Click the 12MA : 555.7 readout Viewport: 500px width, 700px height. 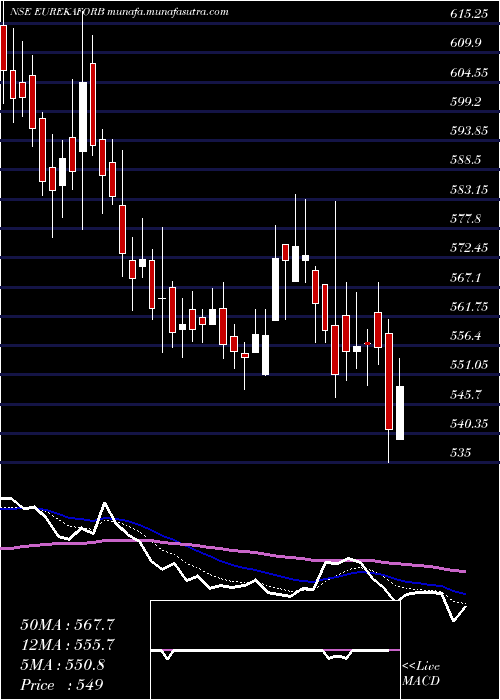click(x=67, y=645)
